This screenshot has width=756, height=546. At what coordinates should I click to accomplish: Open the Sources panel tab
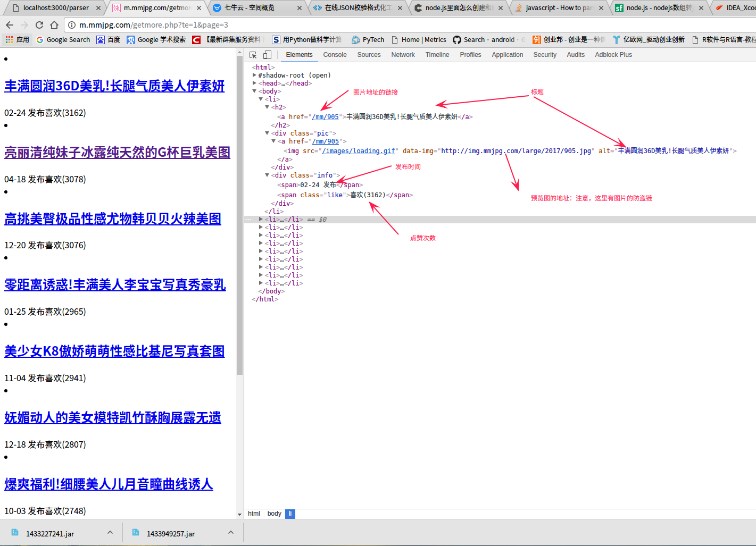369,55
